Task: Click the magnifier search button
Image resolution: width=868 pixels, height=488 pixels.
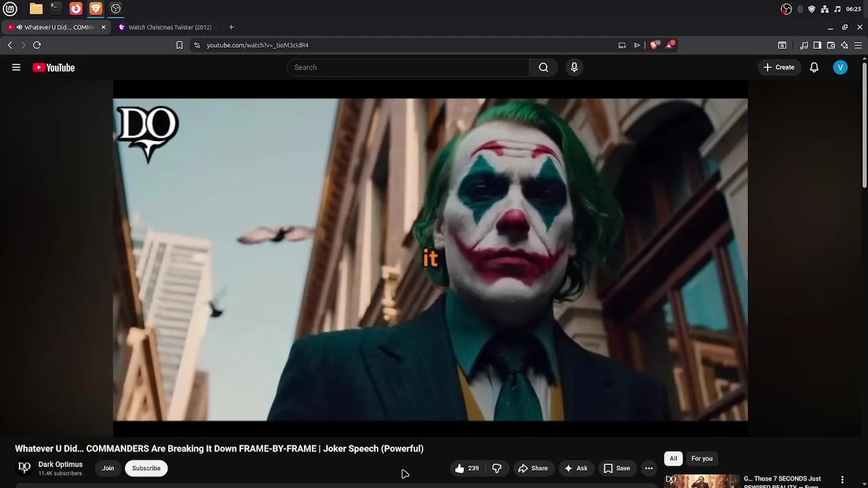Action: click(543, 67)
